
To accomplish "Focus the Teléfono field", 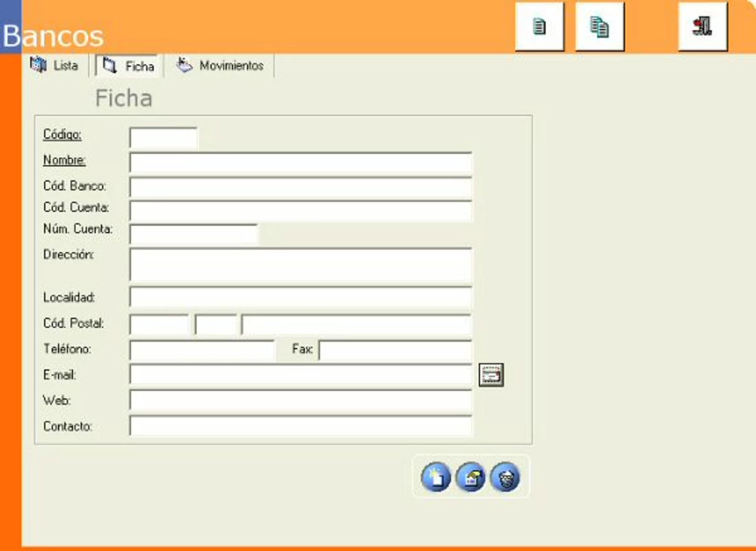I will click(x=202, y=351).
